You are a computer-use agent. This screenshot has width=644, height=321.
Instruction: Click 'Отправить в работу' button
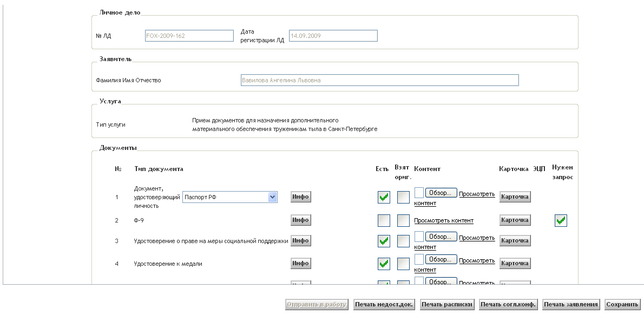(317, 305)
